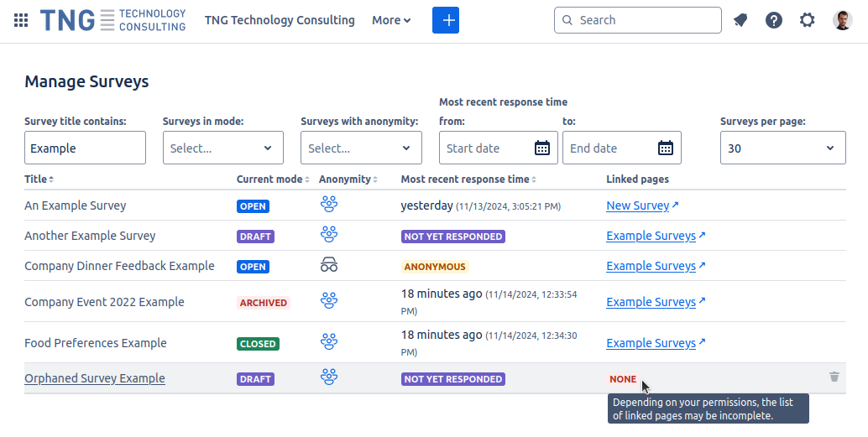The width and height of the screenshot is (868, 437).
Task: Click the Survey title contains input field
Action: pyautogui.click(x=85, y=148)
